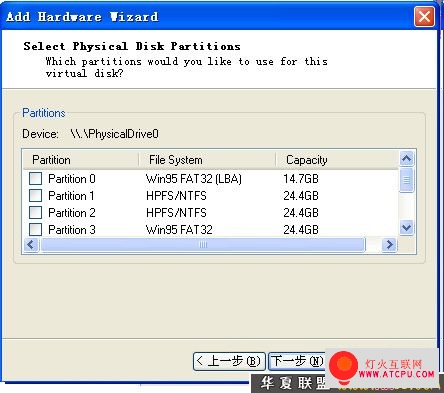Image resolution: width=444 pixels, height=393 pixels.
Task: Click the horizontal scrollbar right arrow
Action: 389,245
